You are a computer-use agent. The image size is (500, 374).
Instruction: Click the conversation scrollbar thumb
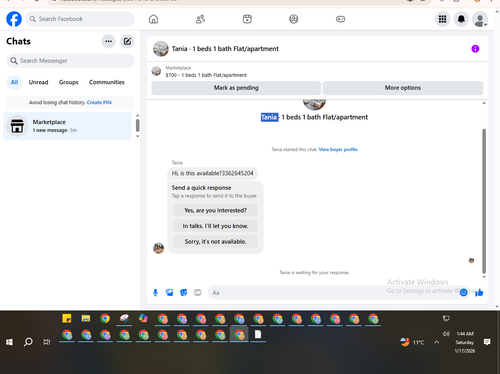pyautogui.click(x=484, y=201)
